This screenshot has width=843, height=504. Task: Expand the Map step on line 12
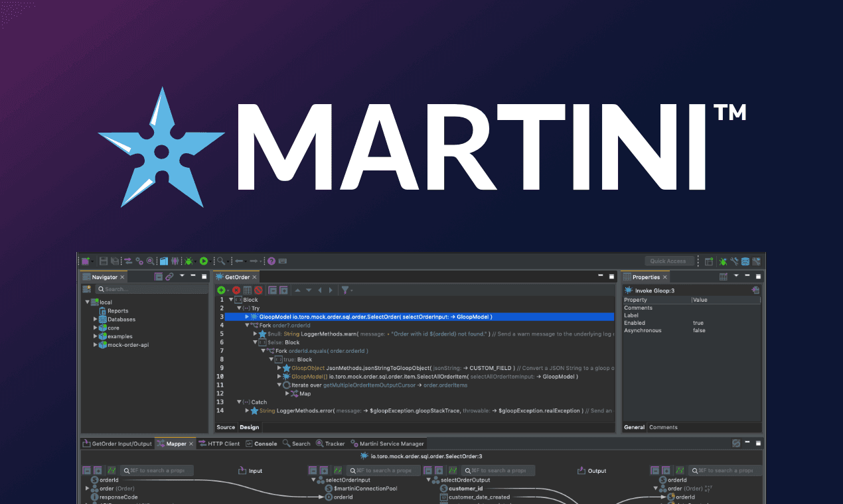287,393
